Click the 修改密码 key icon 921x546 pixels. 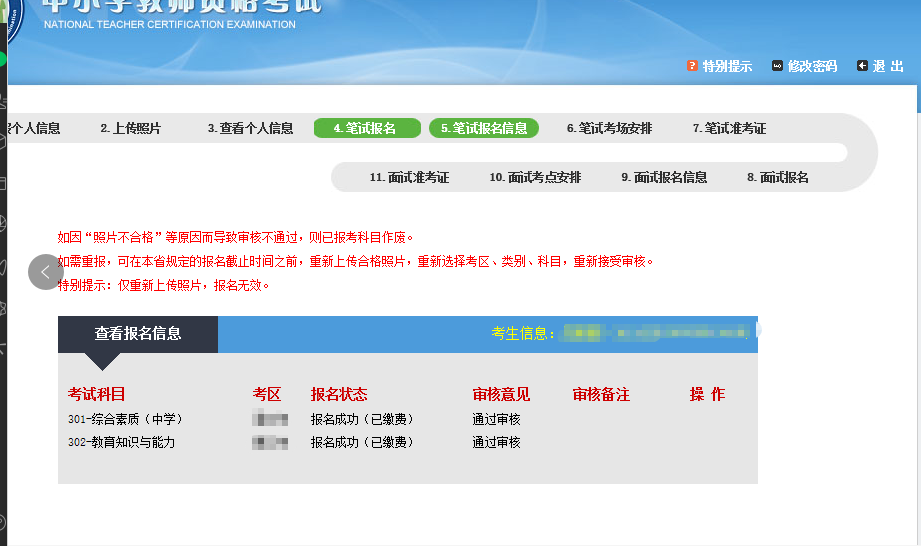click(777, 66)
